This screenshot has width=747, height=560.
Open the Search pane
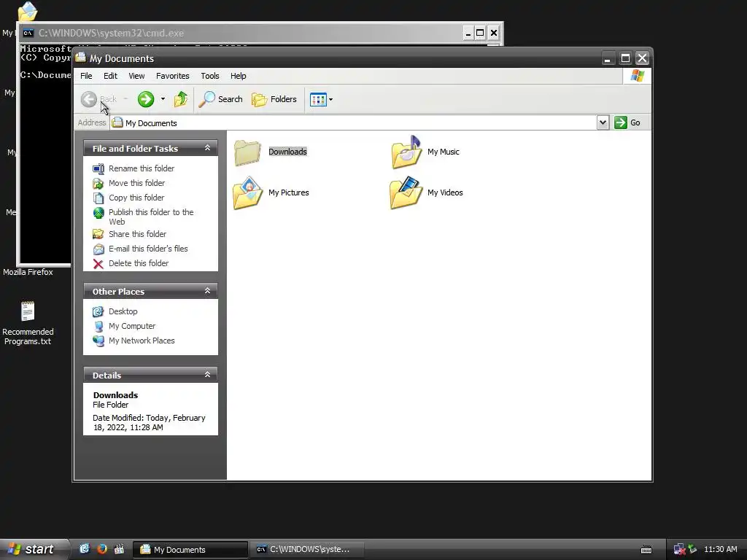(220, 99)
